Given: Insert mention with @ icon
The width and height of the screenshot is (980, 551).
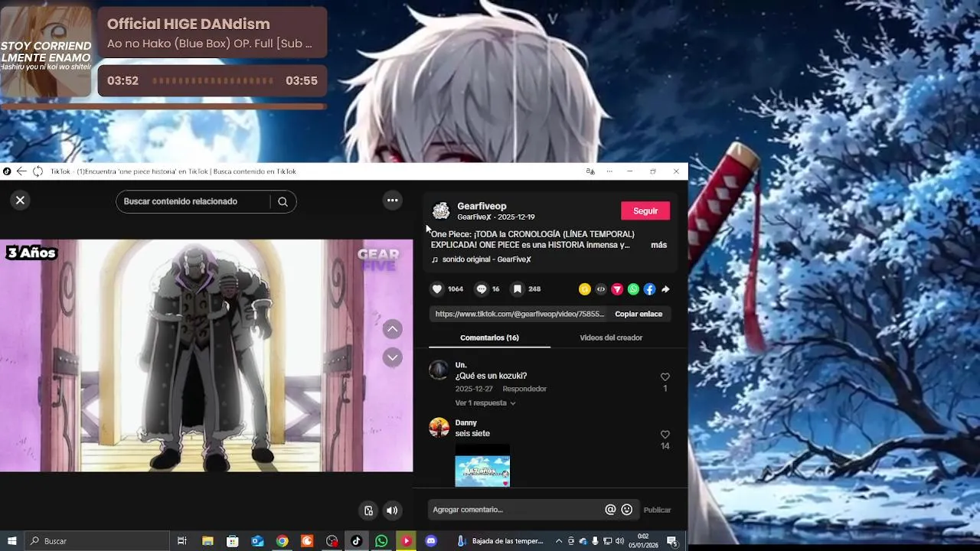Looking at the screenshot, I should 610,510.
